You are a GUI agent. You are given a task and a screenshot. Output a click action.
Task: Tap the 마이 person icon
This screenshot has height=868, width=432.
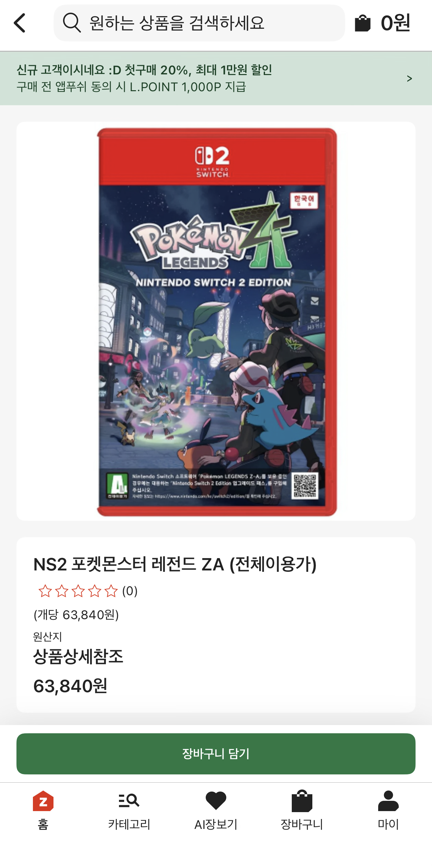pos(388,801)
